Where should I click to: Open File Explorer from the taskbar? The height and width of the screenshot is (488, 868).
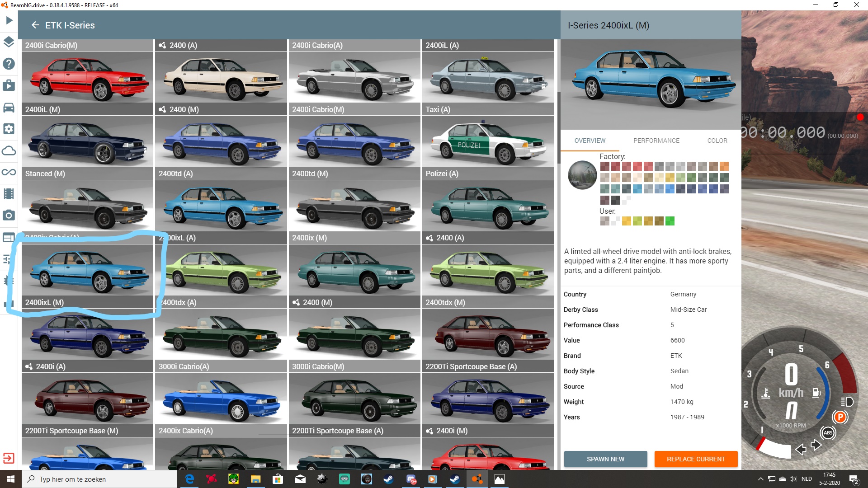pos(256,479)
